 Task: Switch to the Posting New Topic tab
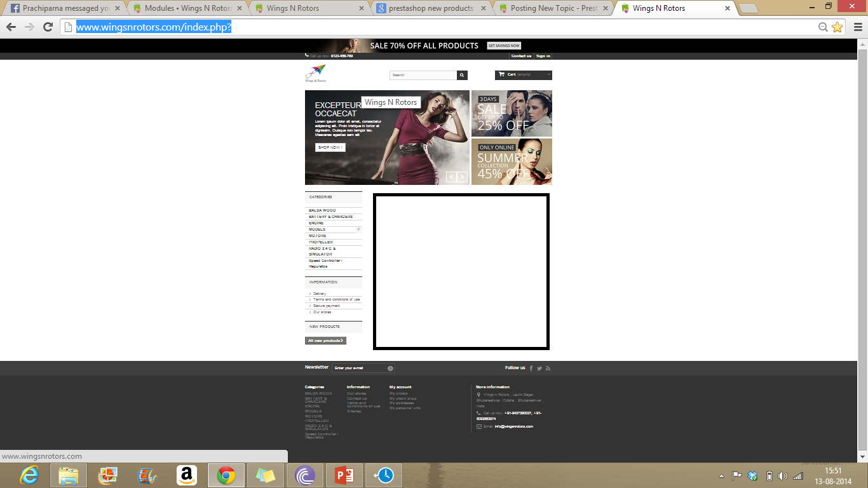pyautogui.click(x=553, y=8)
